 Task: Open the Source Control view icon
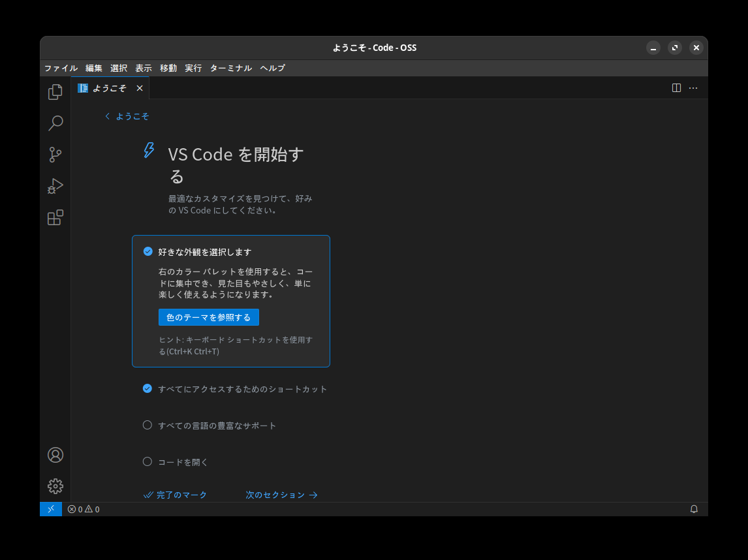pyautogui.click(x=55, y=155)
